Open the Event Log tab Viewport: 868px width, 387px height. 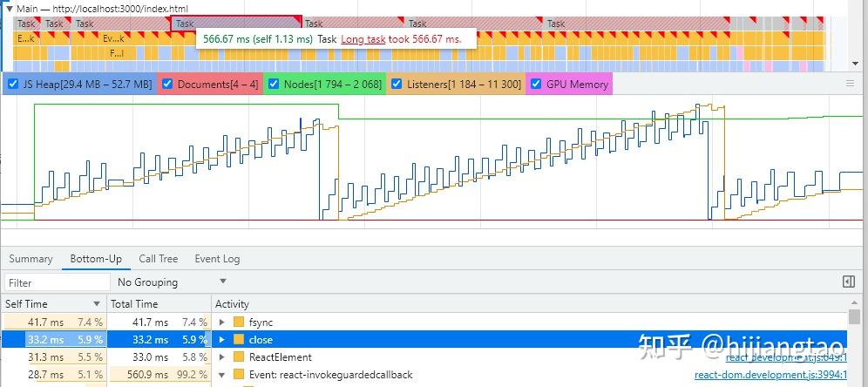tap(217, 259)
